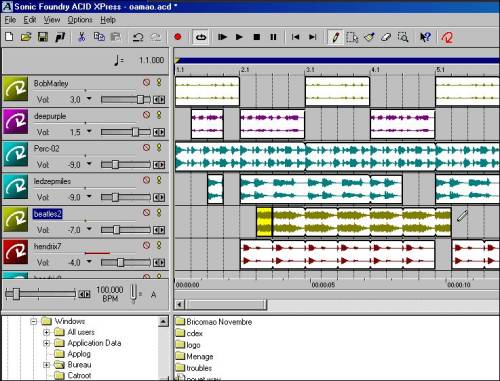500x381 pixels.
Task: Activate the Zoom magnifier tool
Action: 403,37
